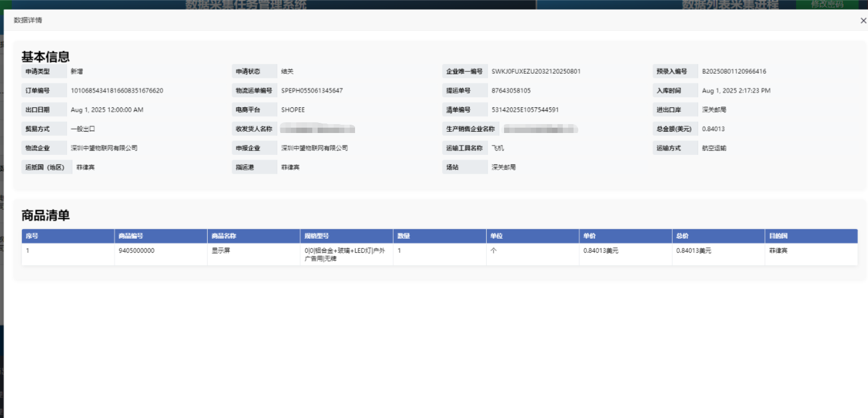Click the 清单编号 value 53142025E1057544591
This screenshot has height=418, width=868.
tap(525, 110)
